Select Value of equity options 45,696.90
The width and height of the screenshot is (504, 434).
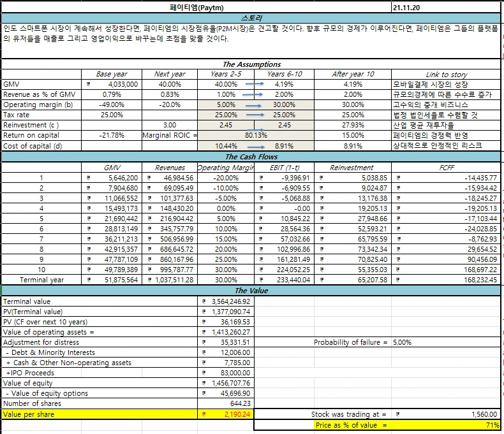[x=226, y=393]
